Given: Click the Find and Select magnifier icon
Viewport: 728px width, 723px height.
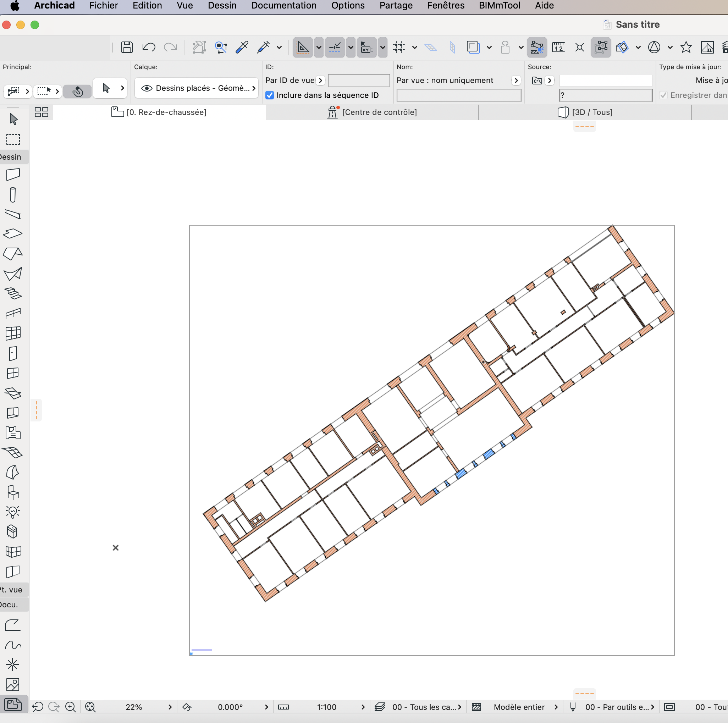Looking at the screenshot, I should (221, 47).
